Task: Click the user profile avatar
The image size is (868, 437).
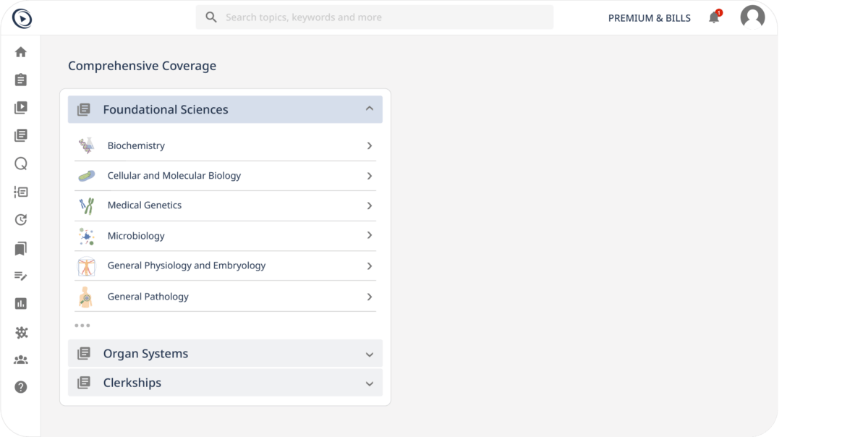Action: coord(752,17)
